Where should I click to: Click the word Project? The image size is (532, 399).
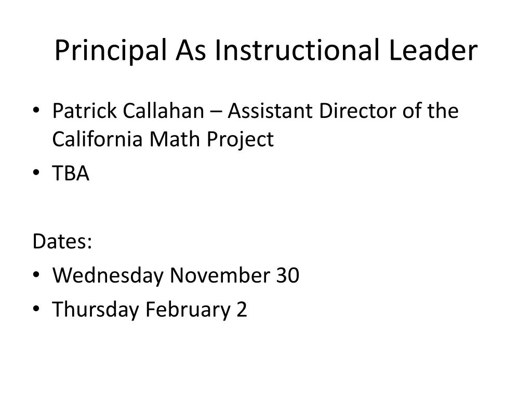point(240,139)
